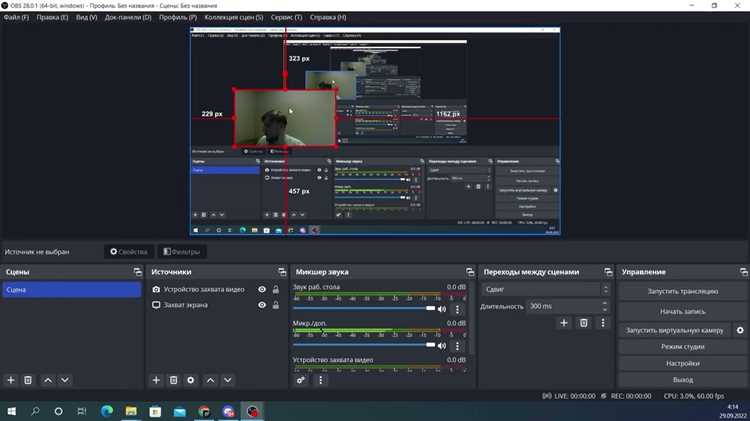The image size is (750, 421).
Task: Move source up with arrow icon
Action: point(210,380)
